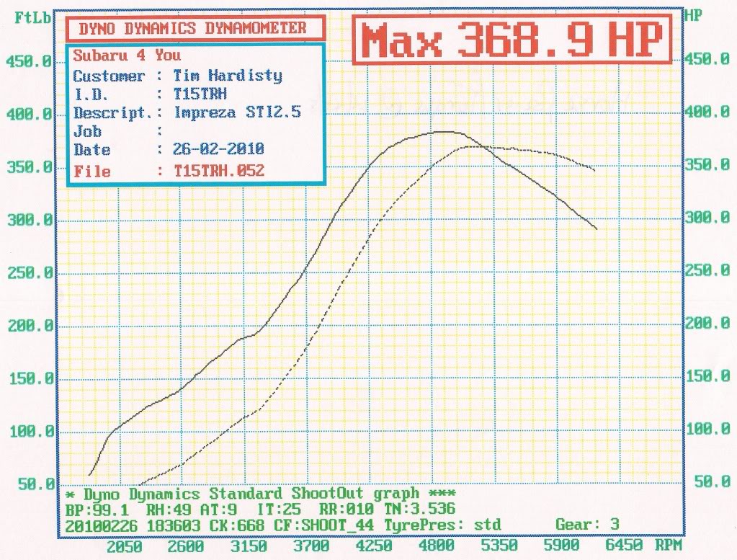This screenshot has width=737, height=560.
Task: Click right HP axis value '300.0'
Action: click(x=708, y=217)
